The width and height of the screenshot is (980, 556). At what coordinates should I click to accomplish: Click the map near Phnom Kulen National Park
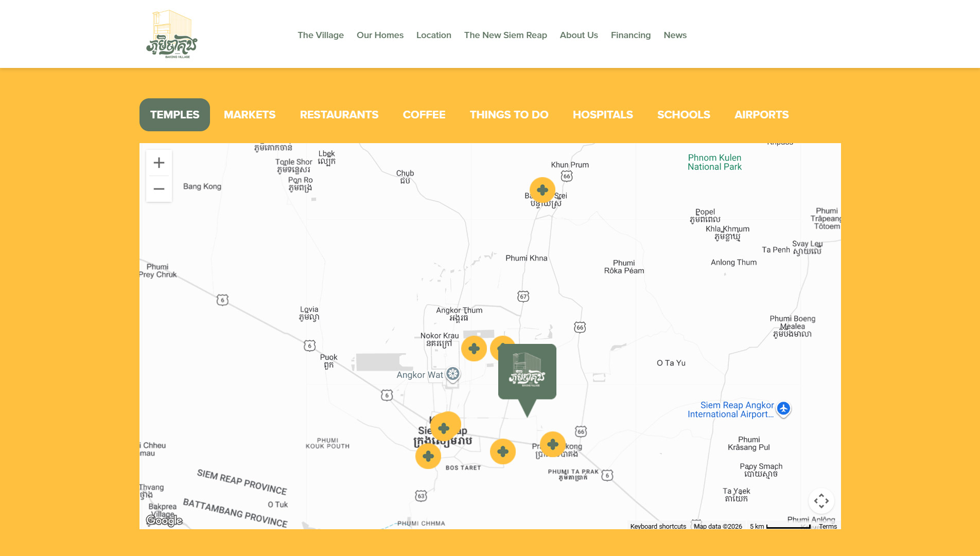coord(714,162)
